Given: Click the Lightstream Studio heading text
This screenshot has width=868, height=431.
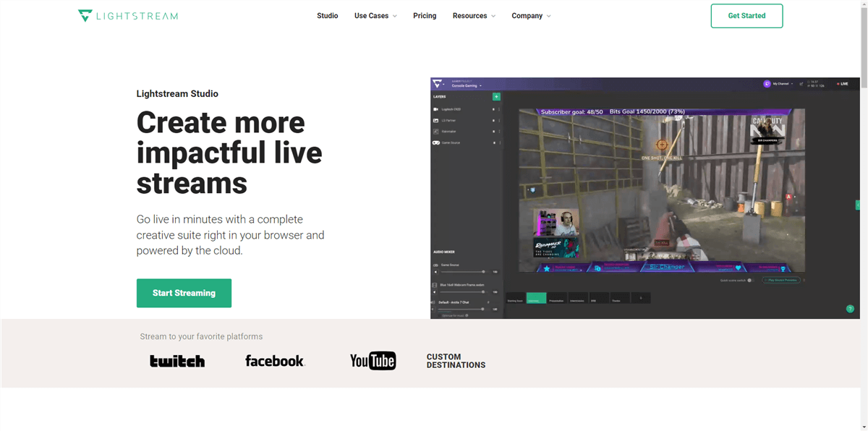Looking at the screenshot, I should click(177, 94).
